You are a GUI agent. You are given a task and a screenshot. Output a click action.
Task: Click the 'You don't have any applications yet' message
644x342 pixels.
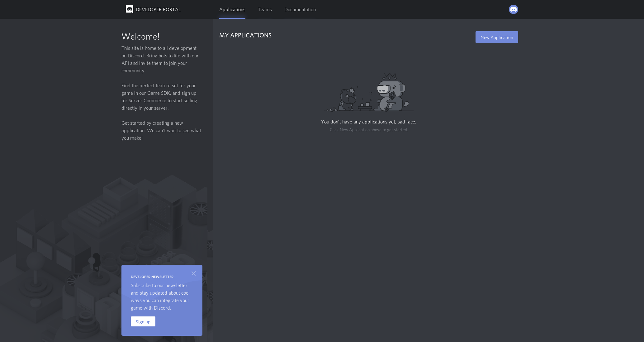[x=368, y=122]
